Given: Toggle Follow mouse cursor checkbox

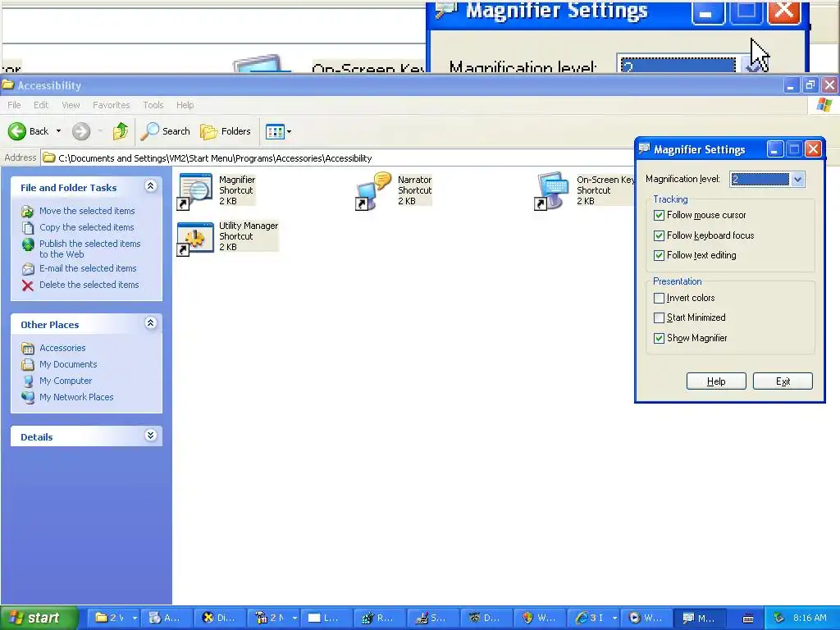Looking at the screenshot, I should point(659,216).
